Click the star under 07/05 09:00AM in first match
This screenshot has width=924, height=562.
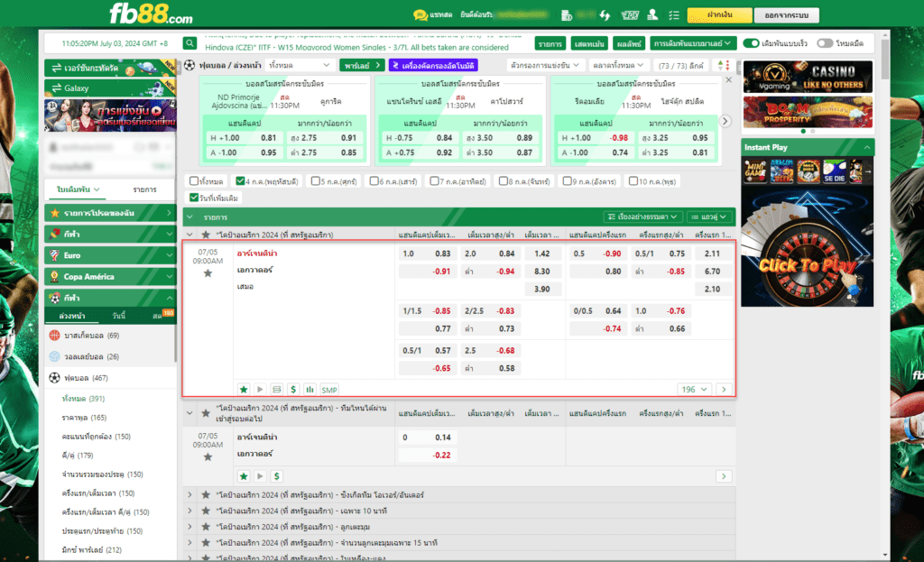(208, 273)
